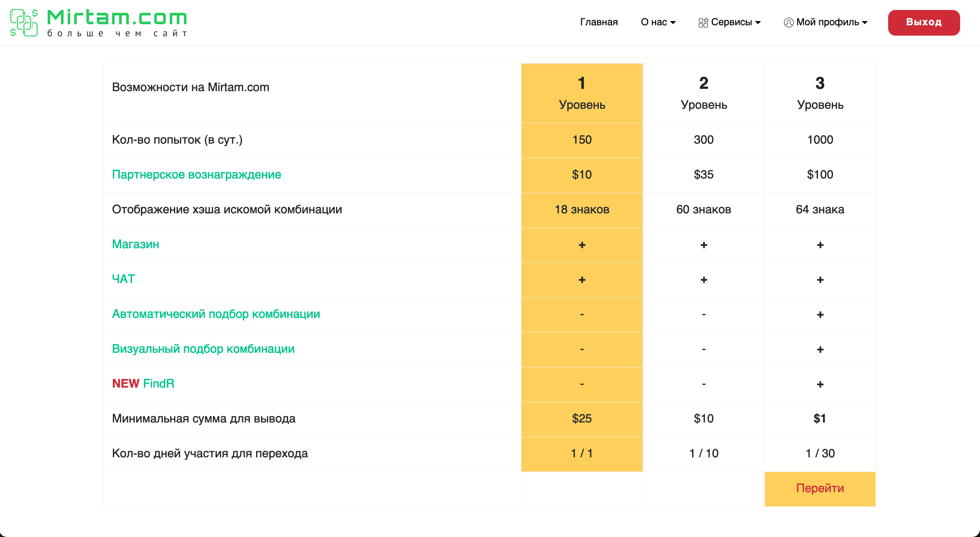Open the Мой профиль dropdown
This screenshot has width=980, height=537.
[825, 22]
